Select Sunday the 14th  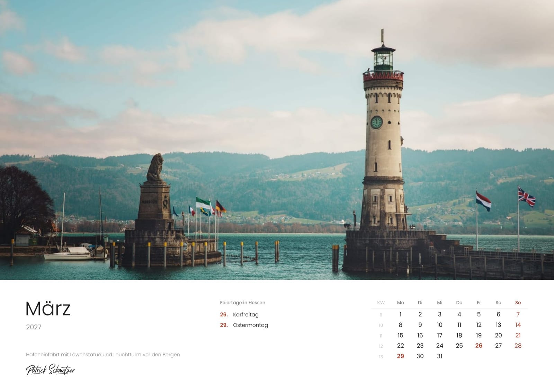(518, 325)
